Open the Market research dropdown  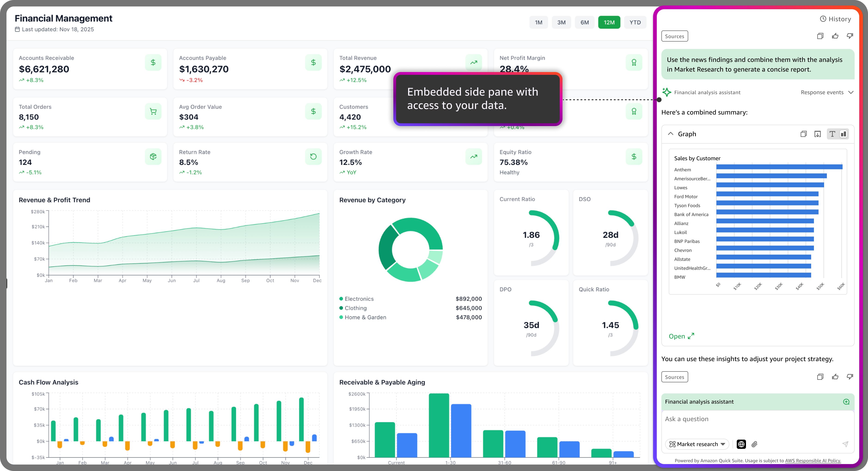tap(697, 444)
